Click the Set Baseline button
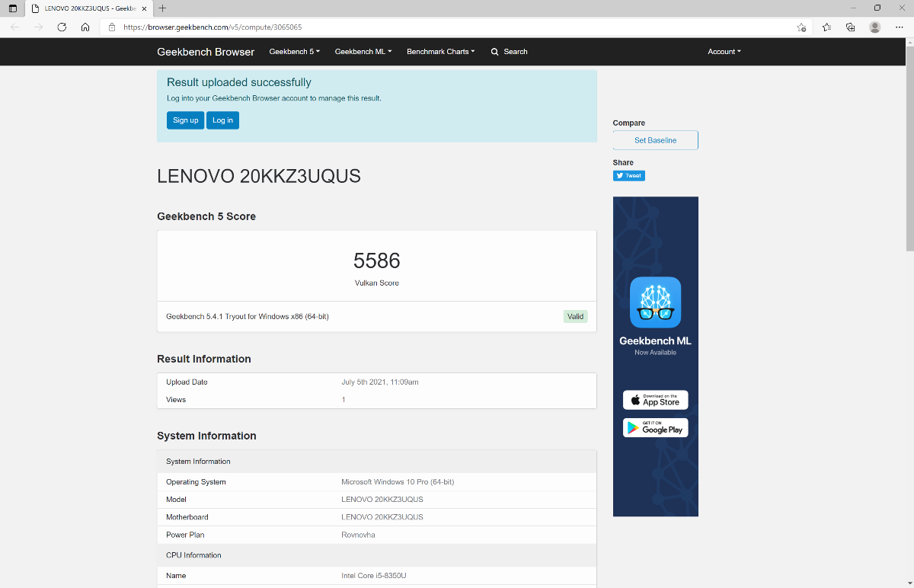 pyautogui.click(x=655, y=140)
